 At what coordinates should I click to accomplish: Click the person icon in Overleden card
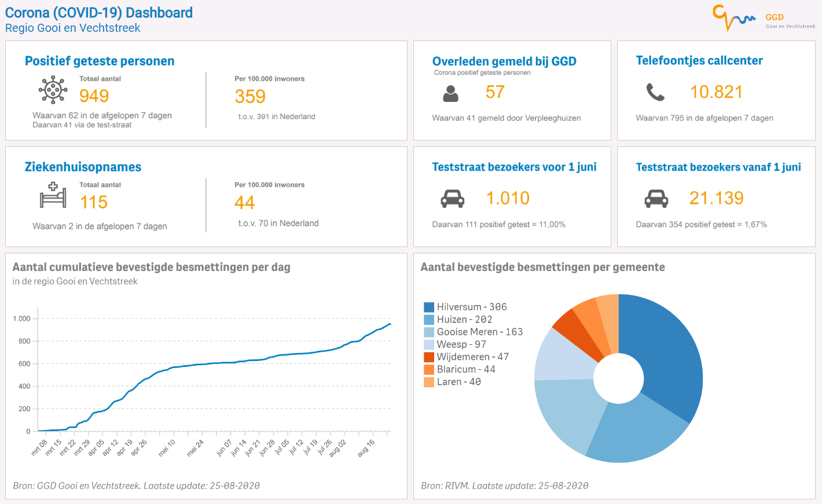[450, 93]
